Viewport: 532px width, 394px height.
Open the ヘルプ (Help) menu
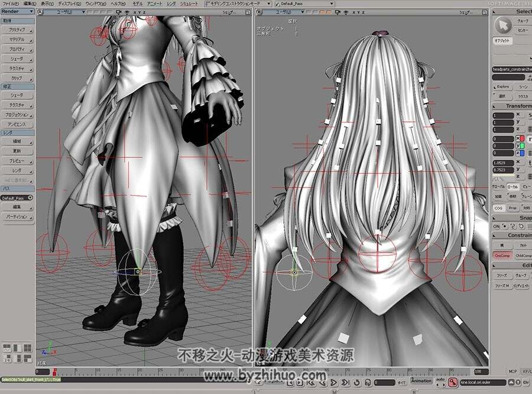click(x=118, y=4)
